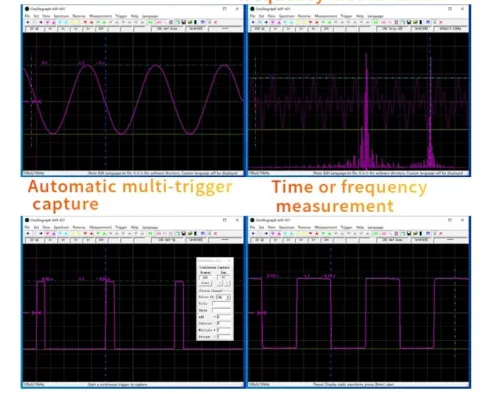The width and height of the screenshot is (500, 394).
Task: Open the Measurement menu in the square-wave window
Action: click(326, 227)
